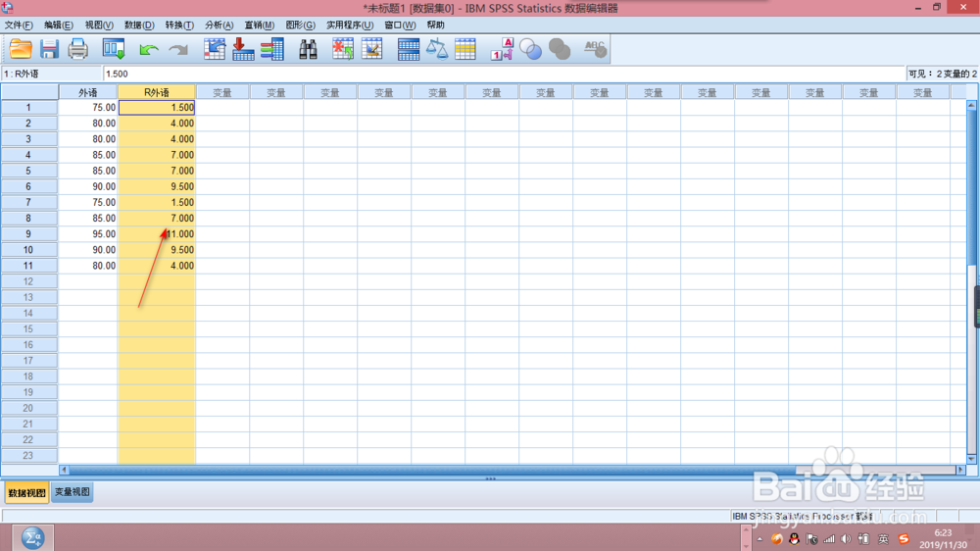Show hidden tray icons arrow
This screenshot has width=980, height=551.
coord(759,539)
